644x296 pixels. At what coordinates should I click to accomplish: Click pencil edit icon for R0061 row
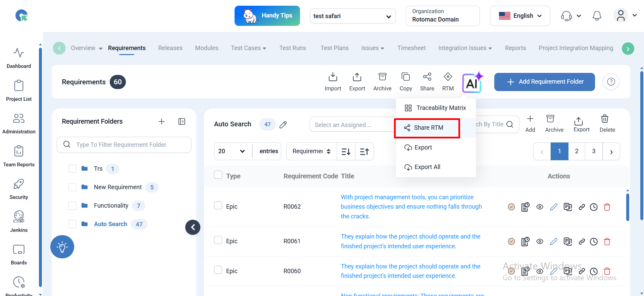[553, 242]
